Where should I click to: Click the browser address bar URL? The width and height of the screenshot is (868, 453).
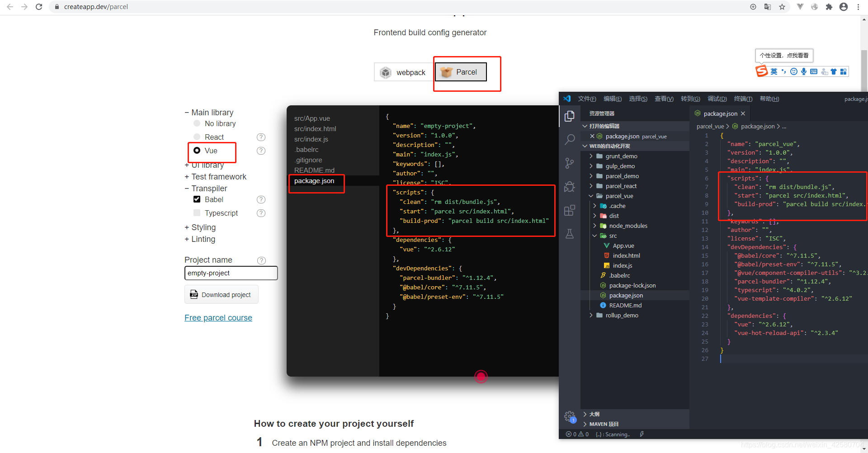click(x=96, y=7)
